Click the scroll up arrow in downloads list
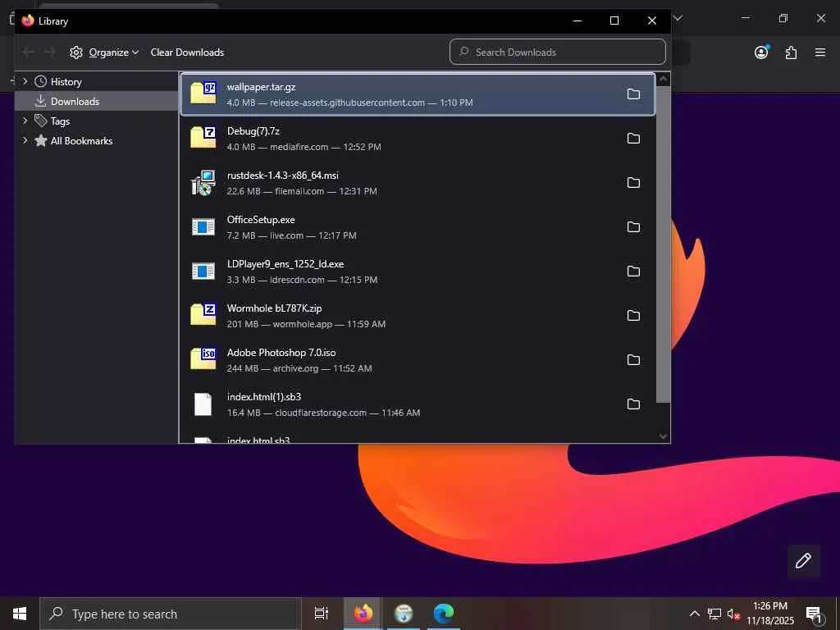Screen dimensions: 840x630 (663, 80)
